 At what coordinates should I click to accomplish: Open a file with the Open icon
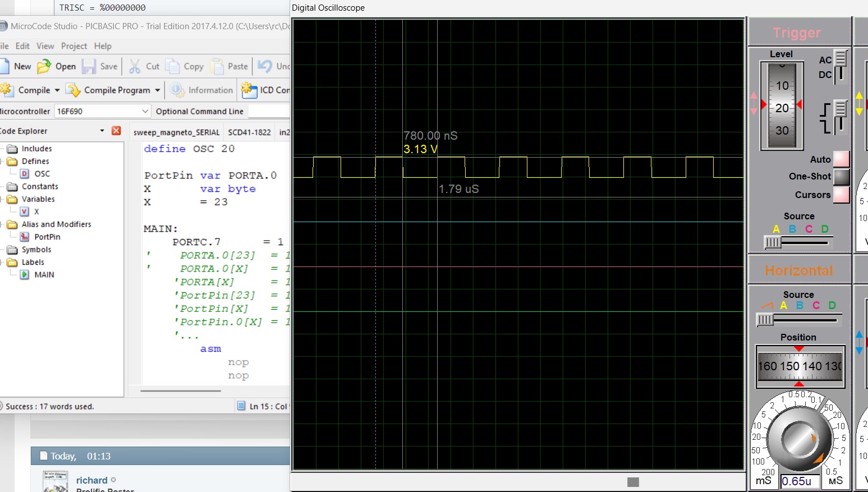tap(44, 66)
